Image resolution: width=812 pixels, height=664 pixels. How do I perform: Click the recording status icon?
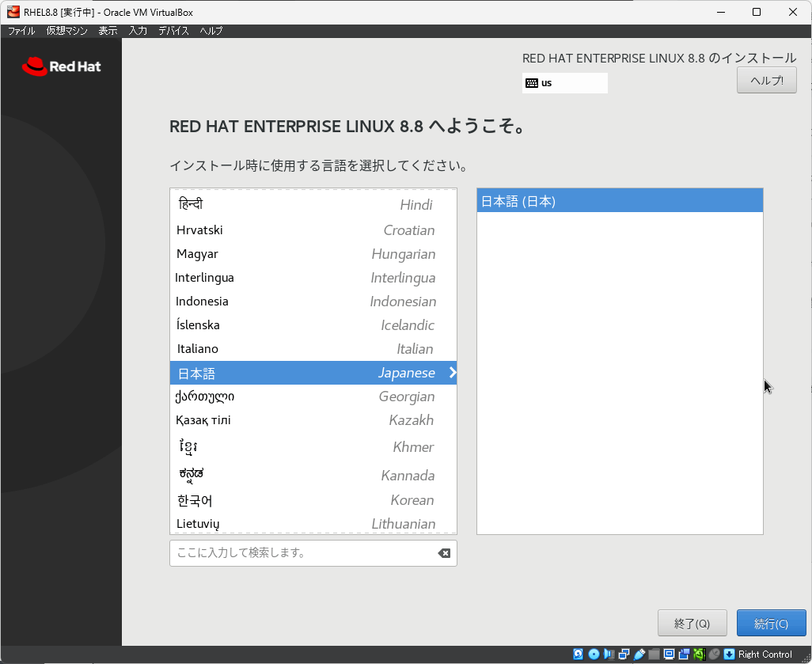[684, 655]
